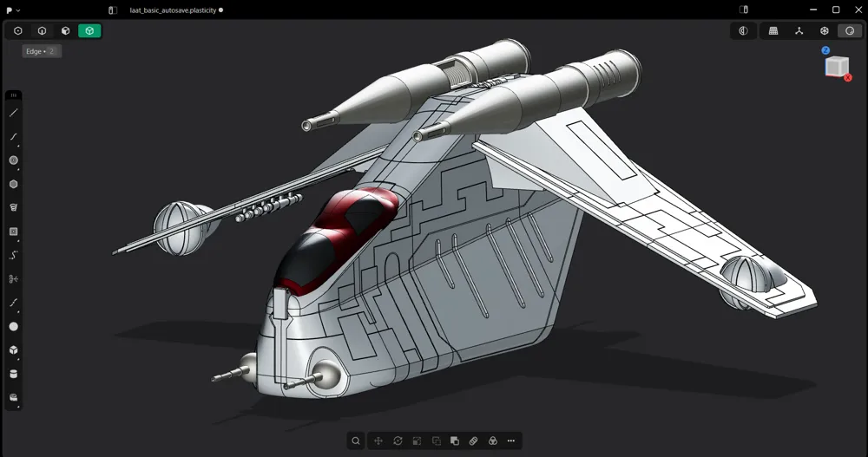Open the Plasticity logo main menu
Viewport: 868px width, 457px height.
click(x=13, y=10)
